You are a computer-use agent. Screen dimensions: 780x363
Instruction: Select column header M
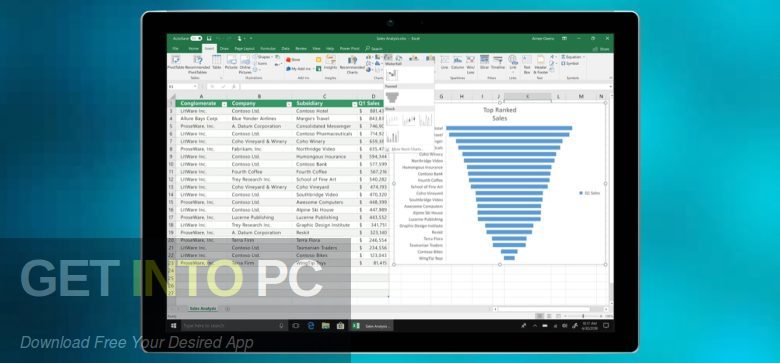(x=581, y=96)
